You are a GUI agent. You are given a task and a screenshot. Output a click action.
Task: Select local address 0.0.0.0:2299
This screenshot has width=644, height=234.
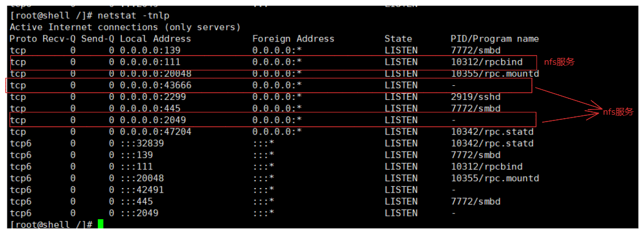(153, 97)
